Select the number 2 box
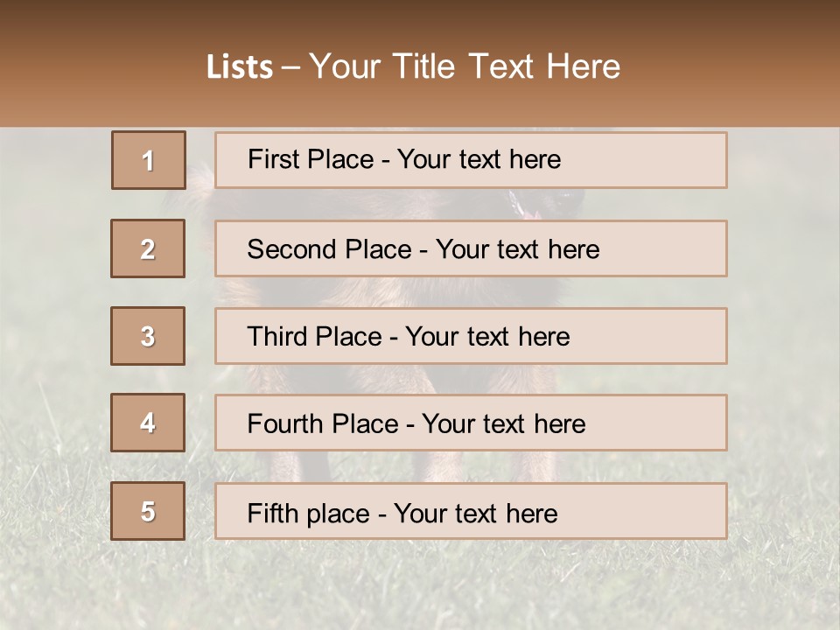Image resolution: width=840 pixels, height=630 pixels. point(148,248)
